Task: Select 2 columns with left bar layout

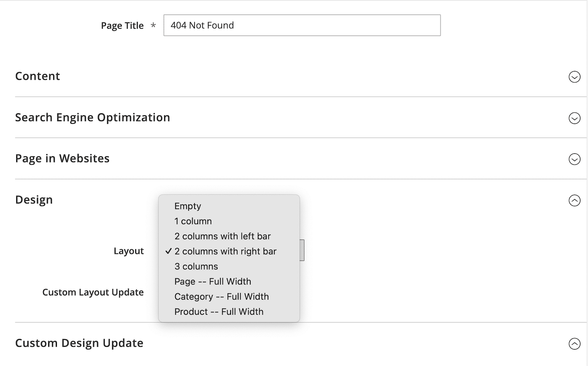Action: 223,236
